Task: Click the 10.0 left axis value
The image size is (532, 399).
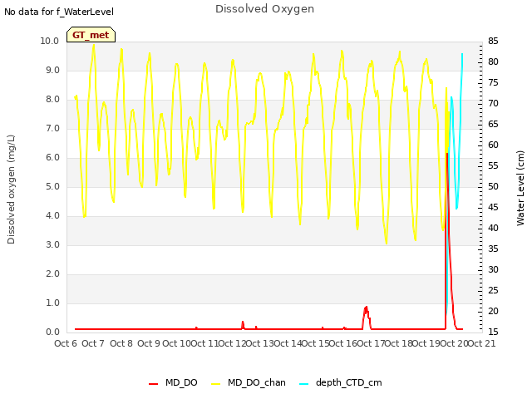Action: tap(50, 41)
